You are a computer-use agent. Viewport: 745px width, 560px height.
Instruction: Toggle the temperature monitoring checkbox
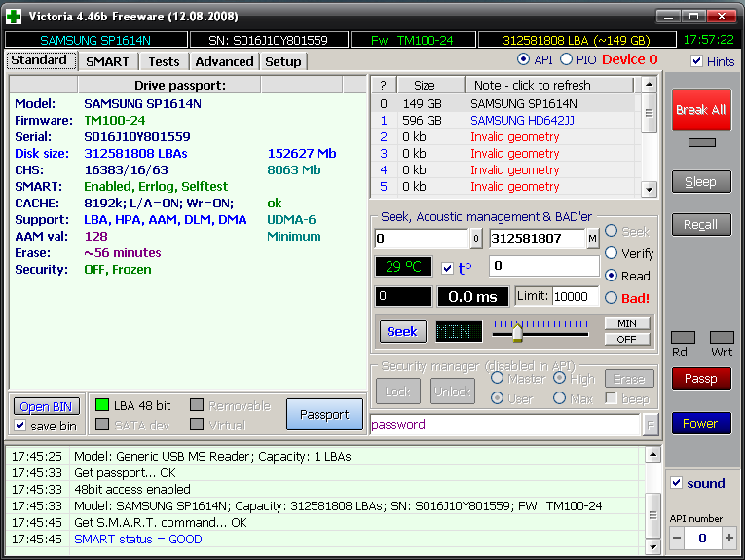point(447,269)
